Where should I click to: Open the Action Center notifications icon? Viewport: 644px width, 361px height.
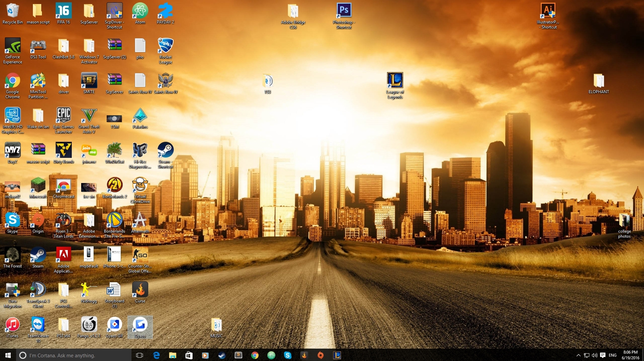point(603,355)
